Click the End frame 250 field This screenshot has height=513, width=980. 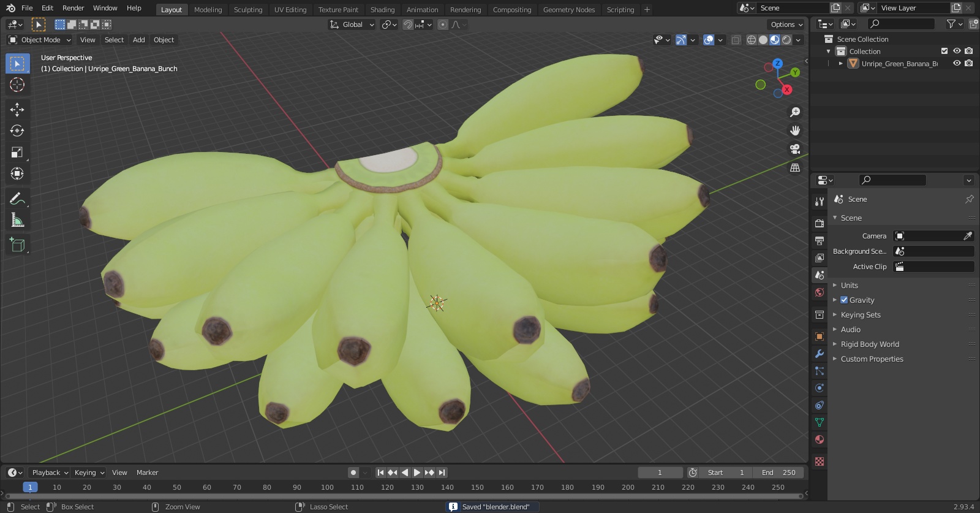click(x=778, y=473)
